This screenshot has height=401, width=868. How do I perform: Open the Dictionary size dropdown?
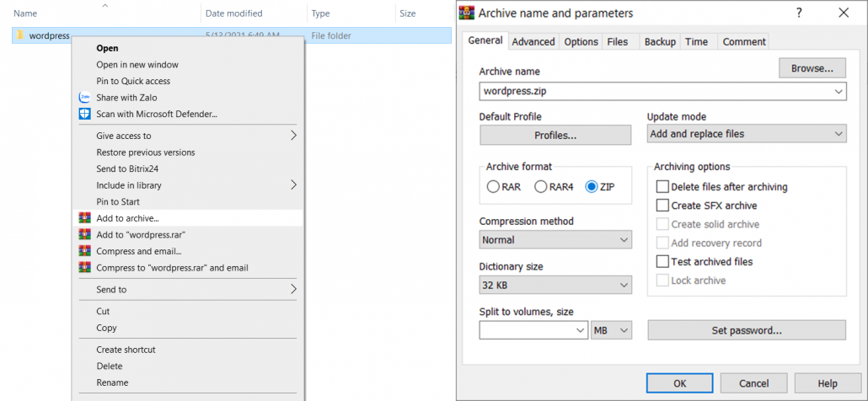pos(555,286)
